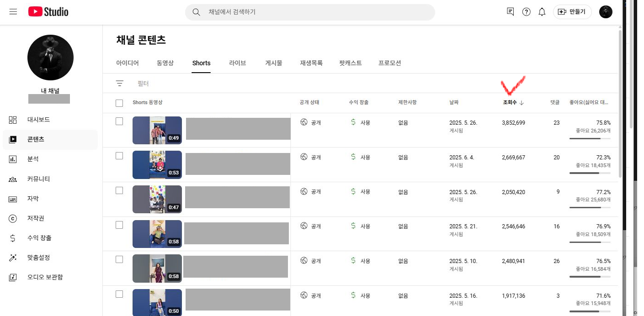
Task: Open the Audio library (오디오 보관함)
Action: 45,277
